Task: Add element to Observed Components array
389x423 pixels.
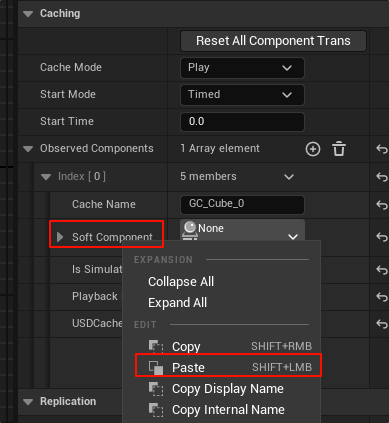Action: click(x=313, y=149)
